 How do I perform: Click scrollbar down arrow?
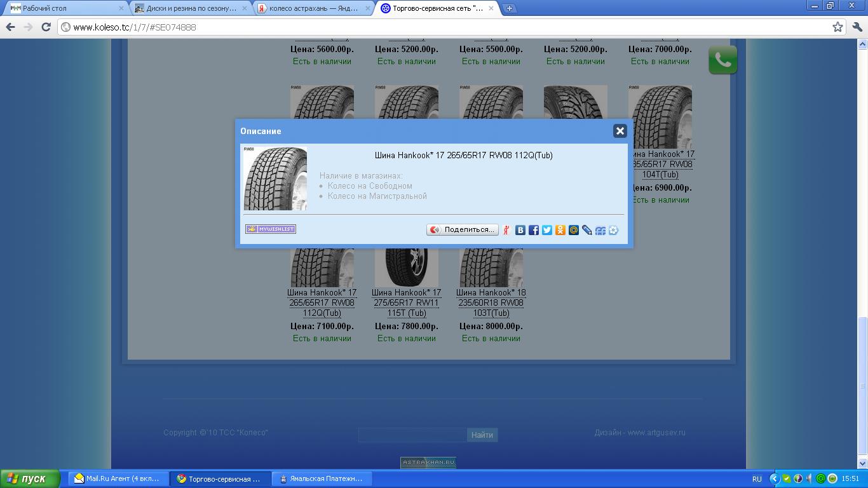point(863,464)
